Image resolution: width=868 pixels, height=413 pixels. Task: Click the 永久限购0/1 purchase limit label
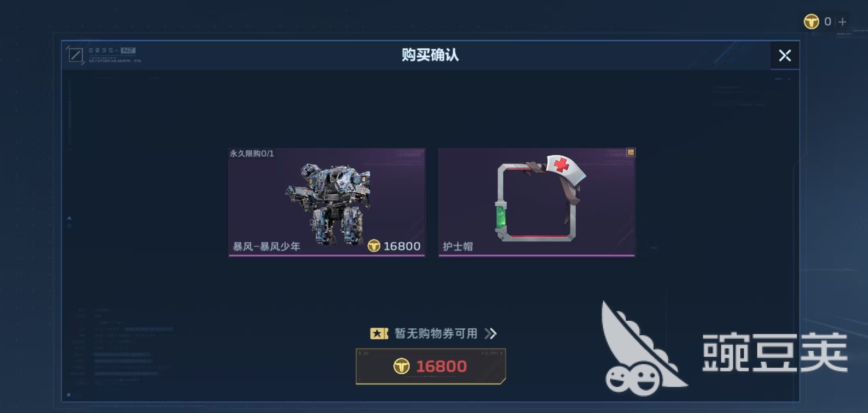[x=252, y=154]
